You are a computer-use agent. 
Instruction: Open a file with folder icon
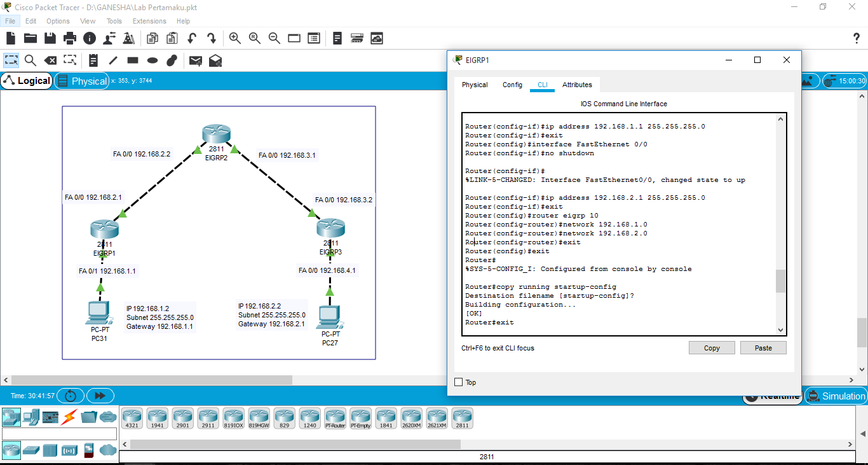pyautogui.click(x=31, y=38)
